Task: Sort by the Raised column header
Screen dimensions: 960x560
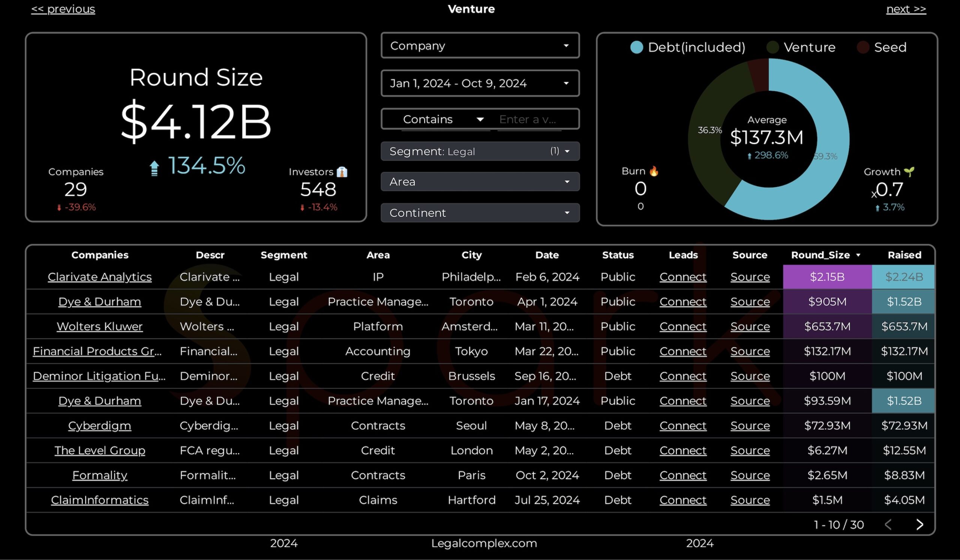Action: (904, 255)
